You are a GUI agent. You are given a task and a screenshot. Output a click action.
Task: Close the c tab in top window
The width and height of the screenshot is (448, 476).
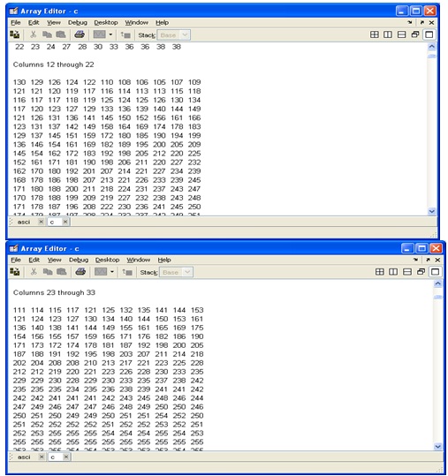[x=65, y=222]
